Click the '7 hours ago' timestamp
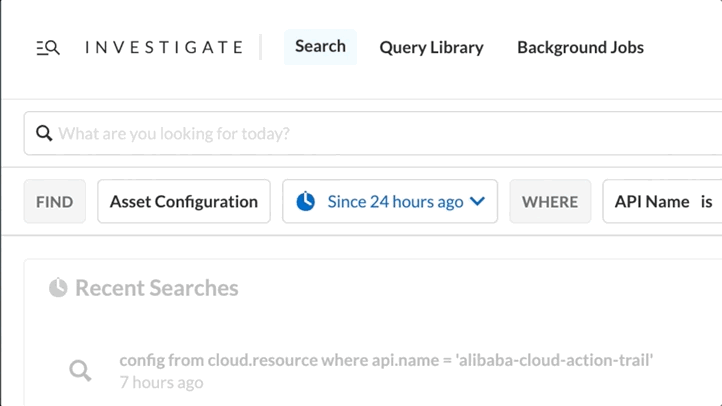This screenshot has height=406, width=722. (161, 383)
